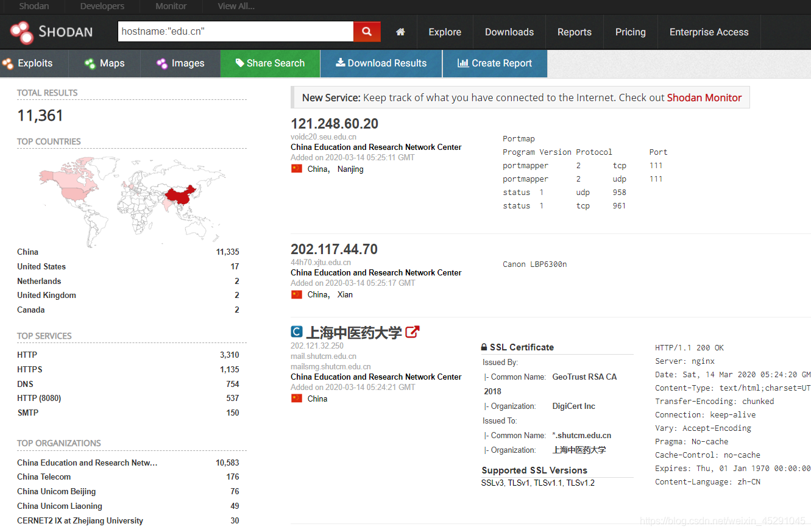The height and width of the screenshot is (532, 811).
Task: Open the Downloads page
Action: (x=509, y=32)
